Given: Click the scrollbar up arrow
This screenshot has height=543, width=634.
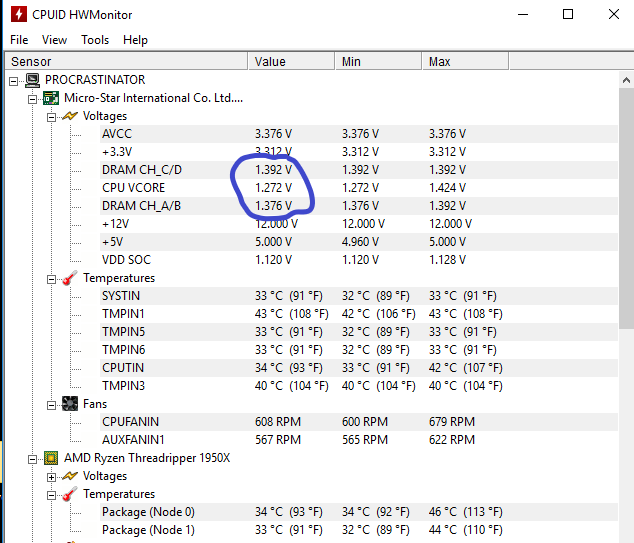Looking at the screenshot, I should pos(626,80).
